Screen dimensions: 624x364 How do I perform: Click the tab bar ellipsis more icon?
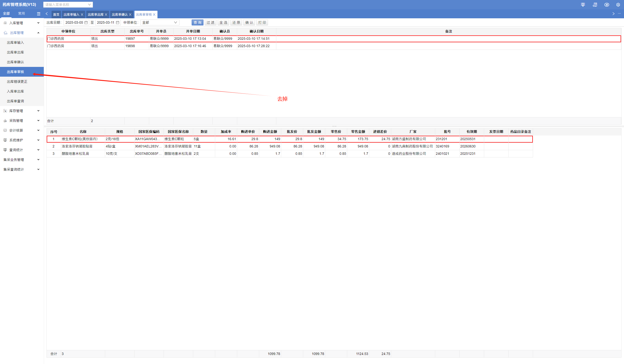click(x=619, y=14)
